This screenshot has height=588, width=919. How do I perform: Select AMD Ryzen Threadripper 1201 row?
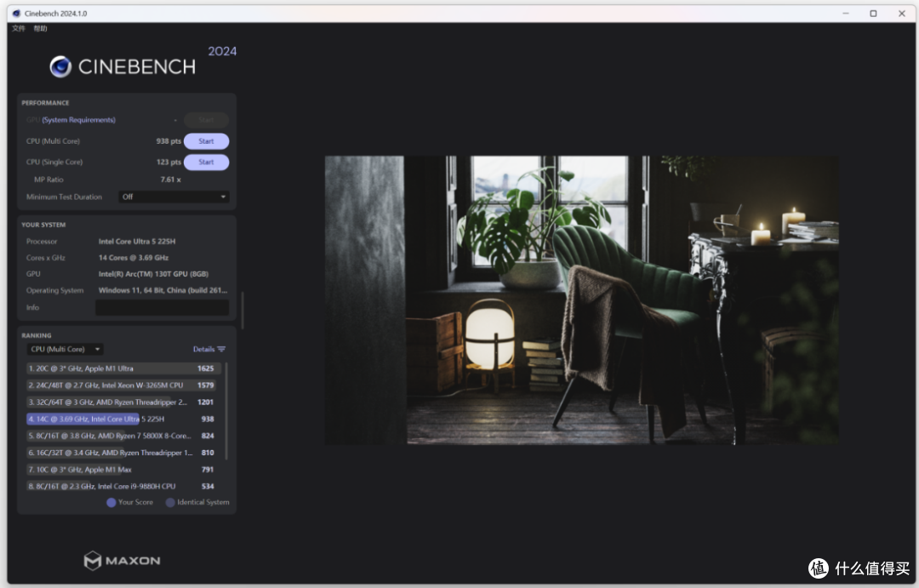pos(123,402)
